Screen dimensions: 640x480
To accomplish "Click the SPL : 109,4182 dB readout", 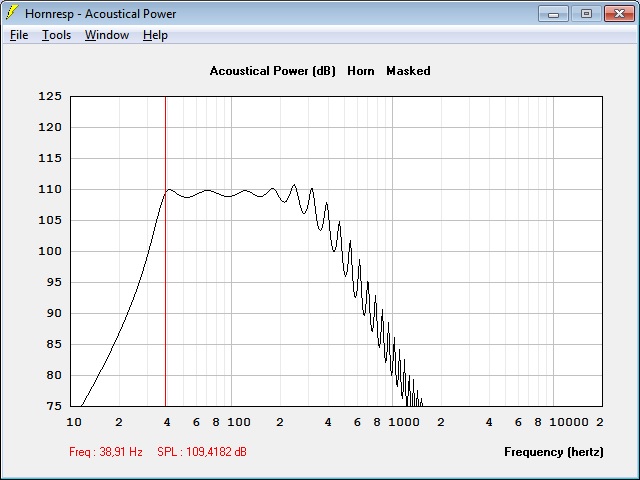I will point(202,452).
